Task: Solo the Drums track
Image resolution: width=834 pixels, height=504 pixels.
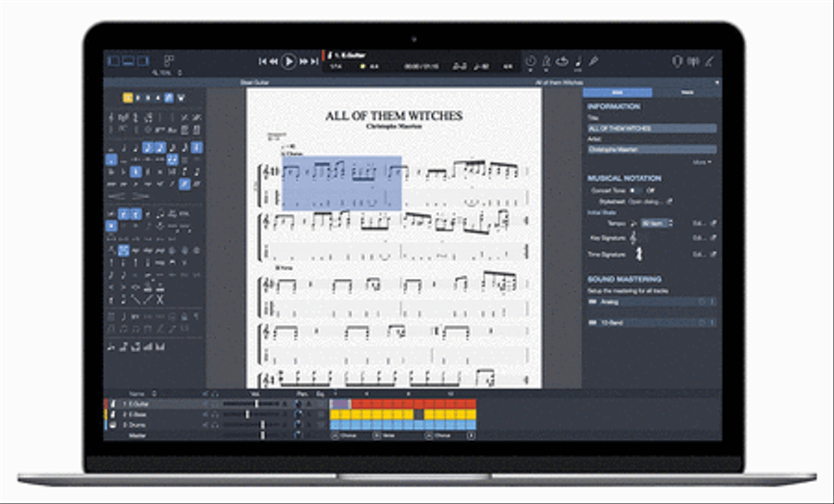Action: coord(215,425)
